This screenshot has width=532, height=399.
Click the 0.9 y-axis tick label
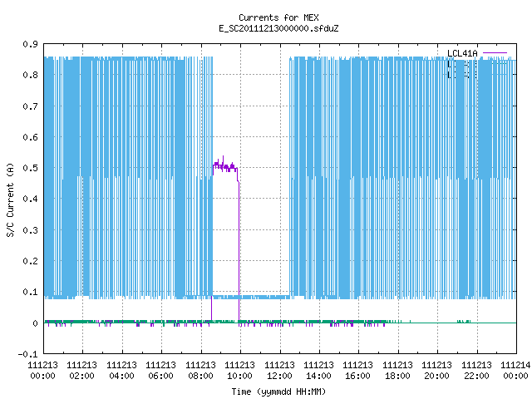coord(30,44)
